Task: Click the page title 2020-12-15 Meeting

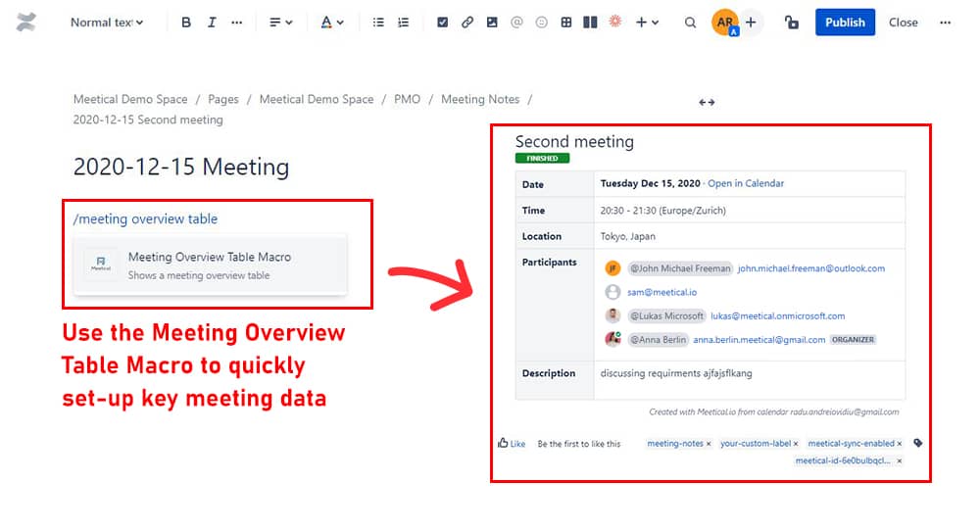Action: 181,167
